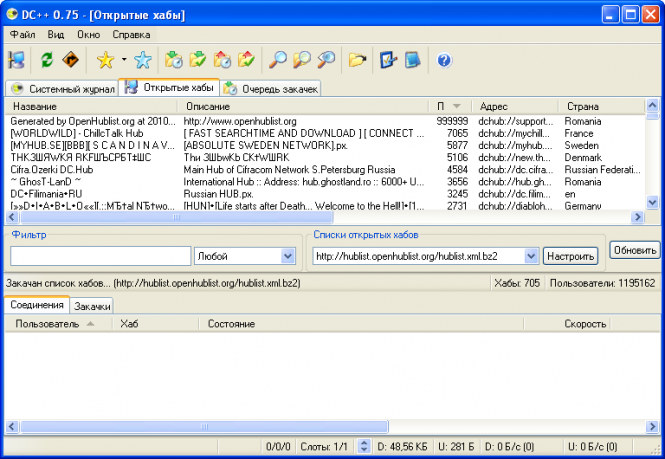The height and width of the screenshot is (459, 665).
Task: Click the Слоты: 1/1 status bar entry
Action: point(324,446)
